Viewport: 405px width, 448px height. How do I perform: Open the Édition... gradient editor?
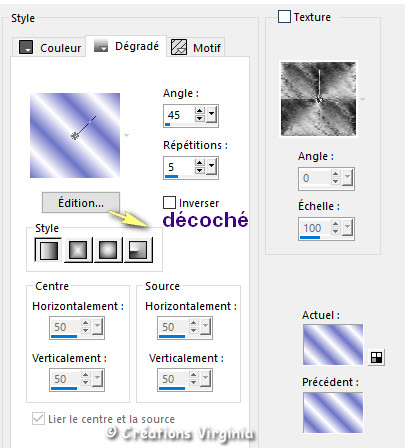click(81, 203)
